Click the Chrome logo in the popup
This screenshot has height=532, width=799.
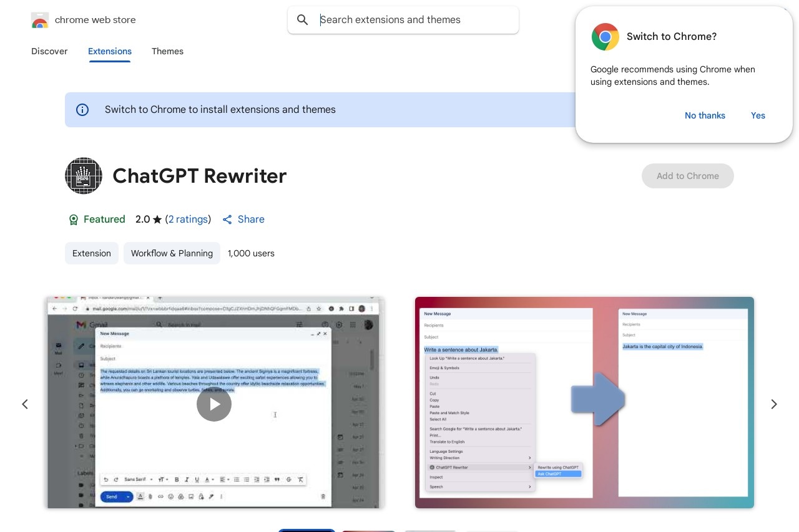tap(605, 37)
